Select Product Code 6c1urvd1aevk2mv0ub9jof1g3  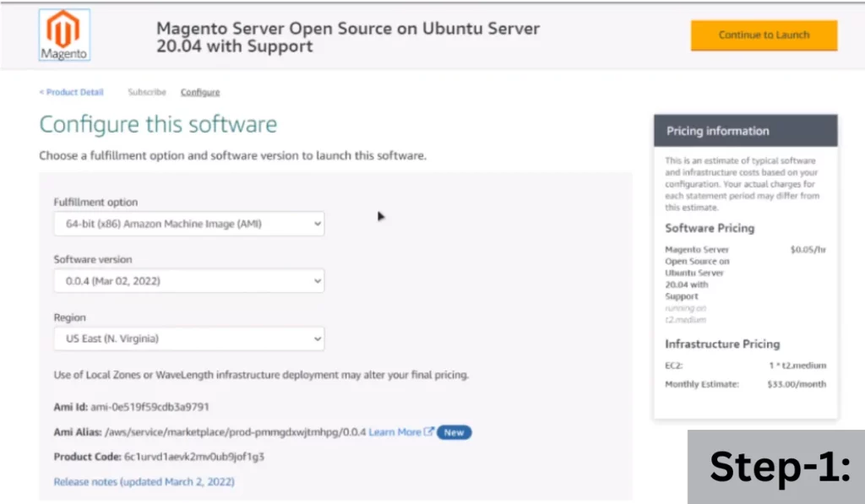(194, 457)
